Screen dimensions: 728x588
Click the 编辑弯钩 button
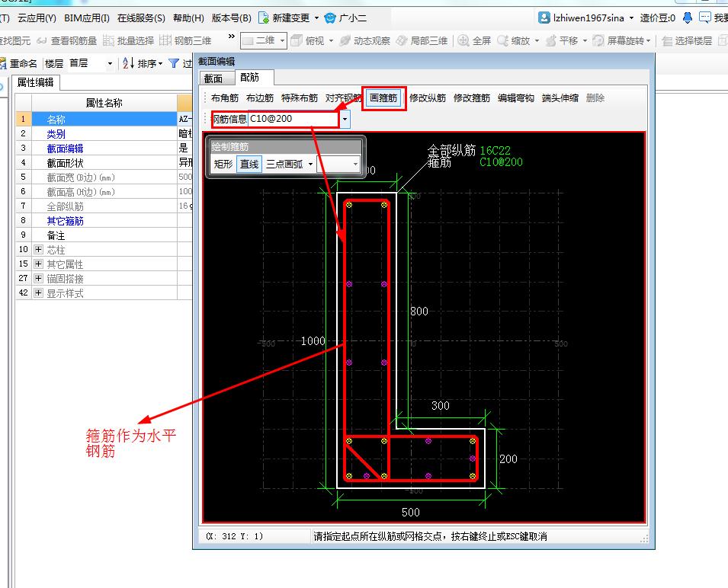click(x=516, y=97)
